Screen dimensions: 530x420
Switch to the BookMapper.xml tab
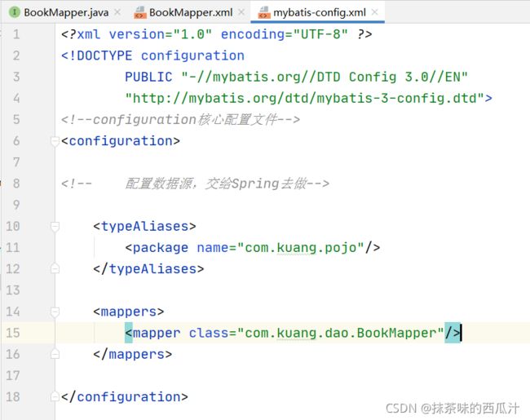coord(191,12)
